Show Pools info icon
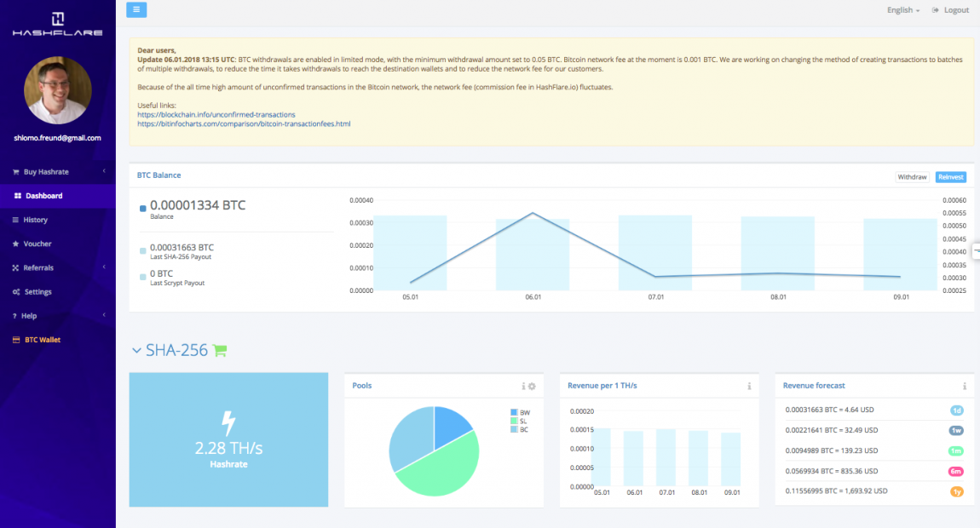Screen dimensions: 980x528 point(524,386)
